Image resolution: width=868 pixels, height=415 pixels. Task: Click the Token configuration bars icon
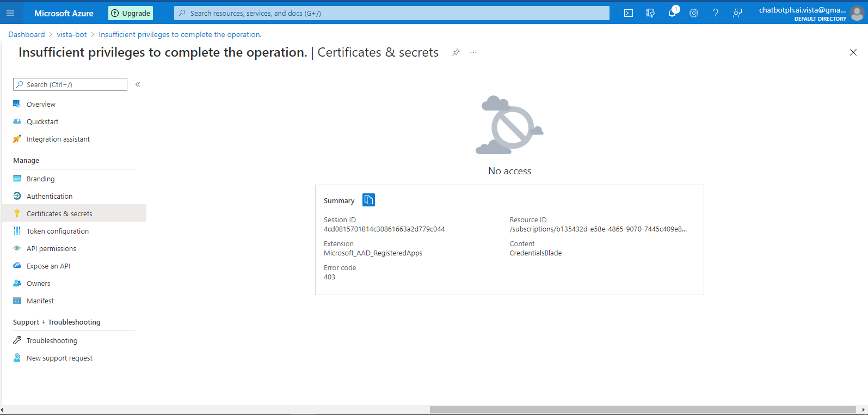(x=17, y=231)
